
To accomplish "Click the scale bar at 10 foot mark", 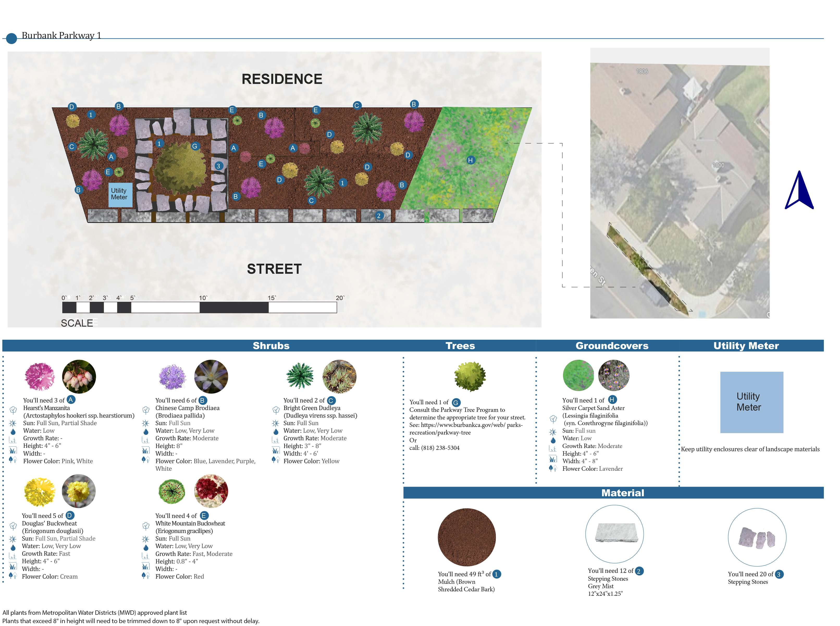I will pyautogui.click(x=200, y=307).
